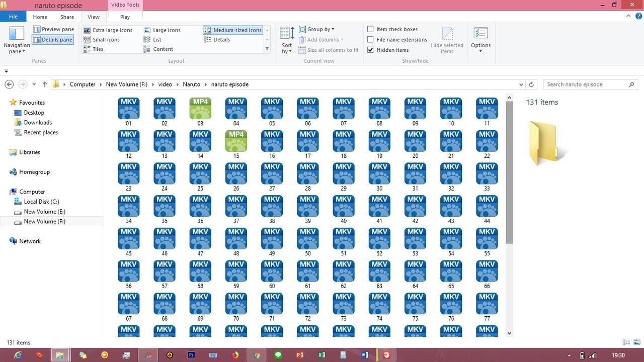Screen dimensions: 644x362
Task: Select the MP4 video file 03
Action: tap(200, 112)
